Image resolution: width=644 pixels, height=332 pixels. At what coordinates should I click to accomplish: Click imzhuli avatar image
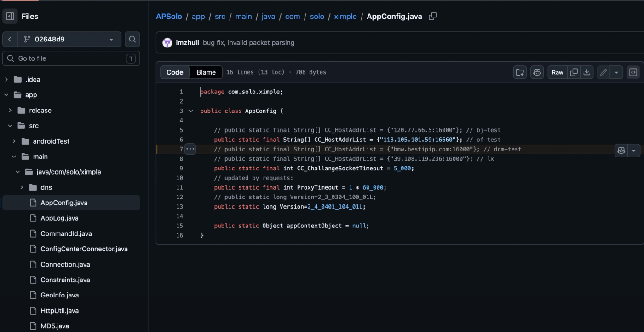coord(167,43)
